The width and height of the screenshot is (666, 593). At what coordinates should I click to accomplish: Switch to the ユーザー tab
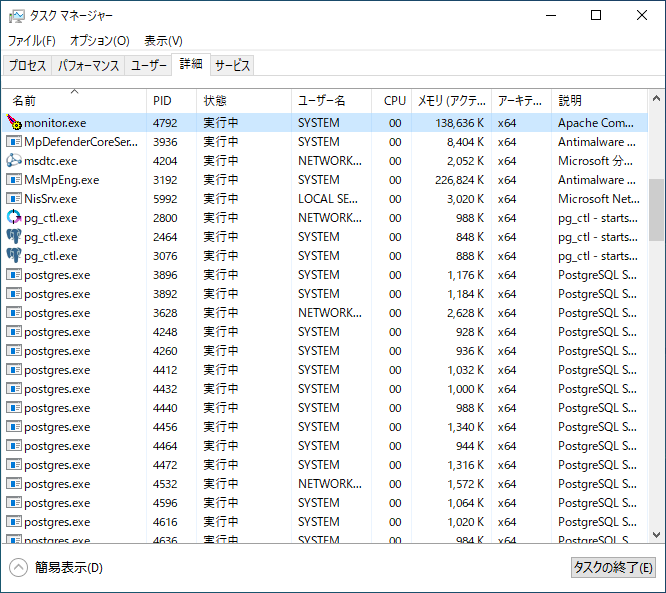148,65
